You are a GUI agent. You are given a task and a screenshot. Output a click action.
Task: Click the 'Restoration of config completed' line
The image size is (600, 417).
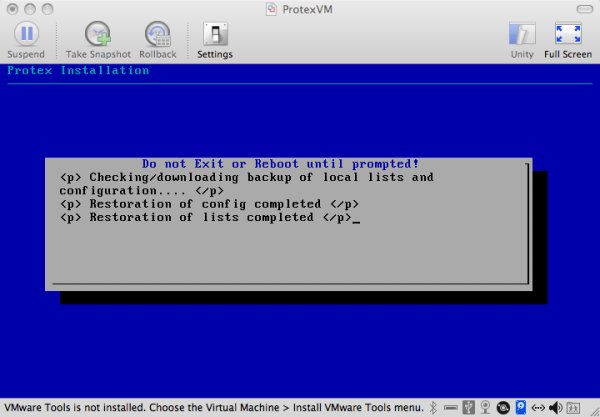point(209,204)
